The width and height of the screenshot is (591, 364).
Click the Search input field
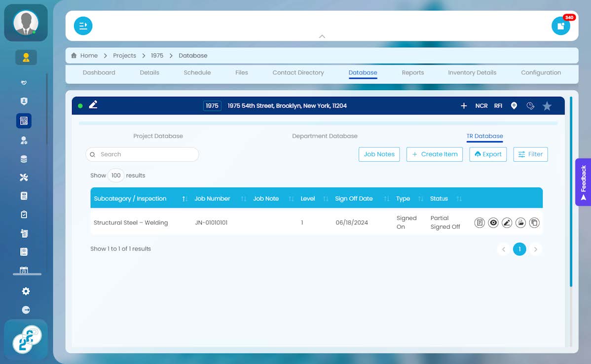[142, 154]
